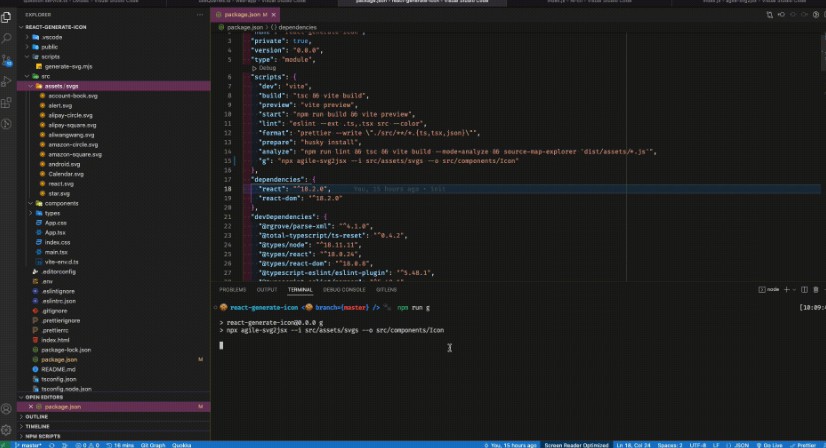Open the Accounts menu icon

(6, 408)
